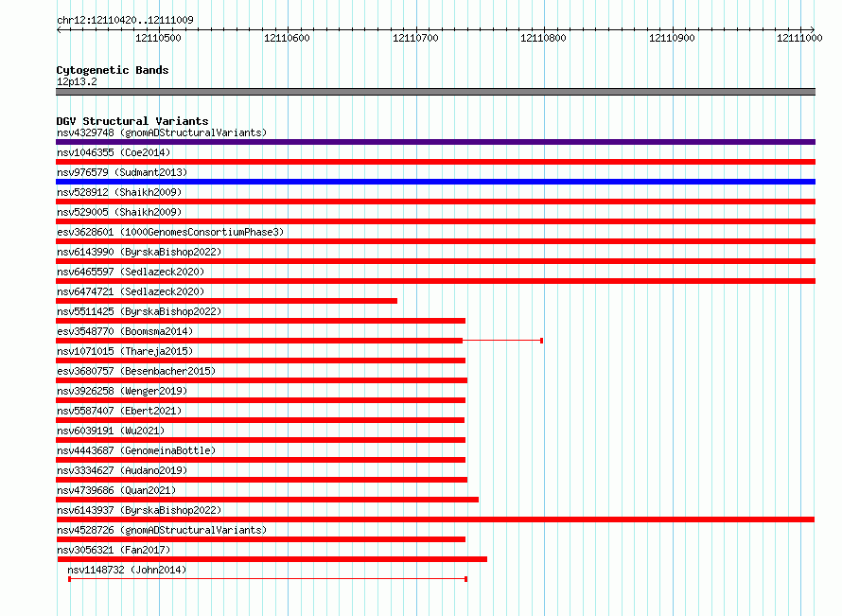The image size is (842, 616).
Task: Click the nsv4739686 Quan2021 red bar
Action: click(268, 500)
